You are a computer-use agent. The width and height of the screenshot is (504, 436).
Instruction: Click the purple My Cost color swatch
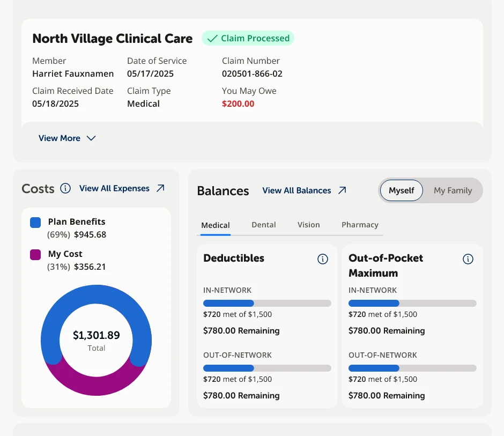tap(35, 255)
